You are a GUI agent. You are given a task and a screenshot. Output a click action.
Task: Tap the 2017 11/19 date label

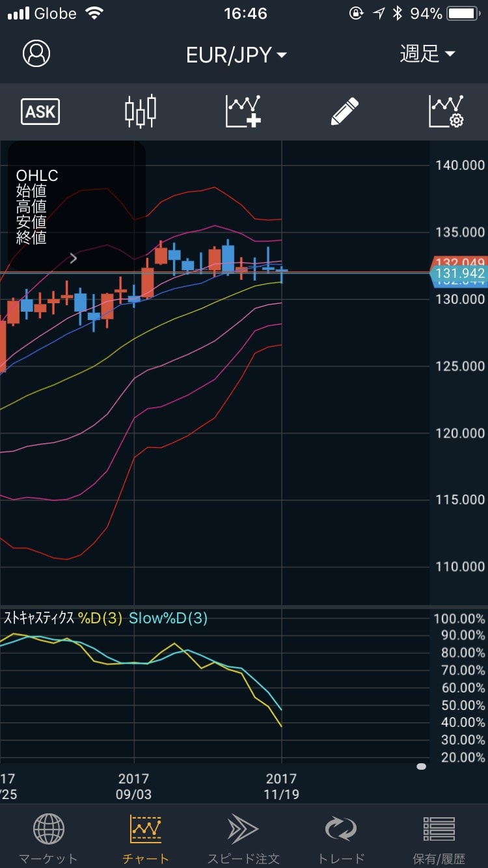(x=281, y=786)
